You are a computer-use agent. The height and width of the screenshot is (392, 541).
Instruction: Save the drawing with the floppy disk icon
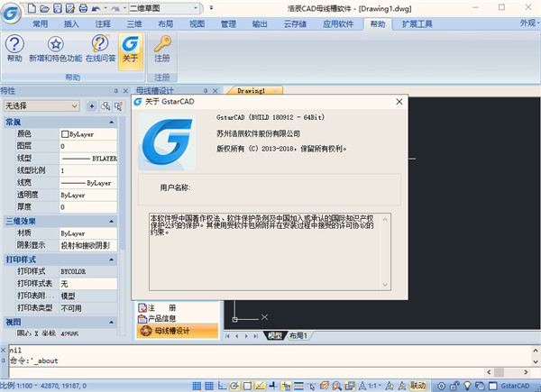point(58,8)
